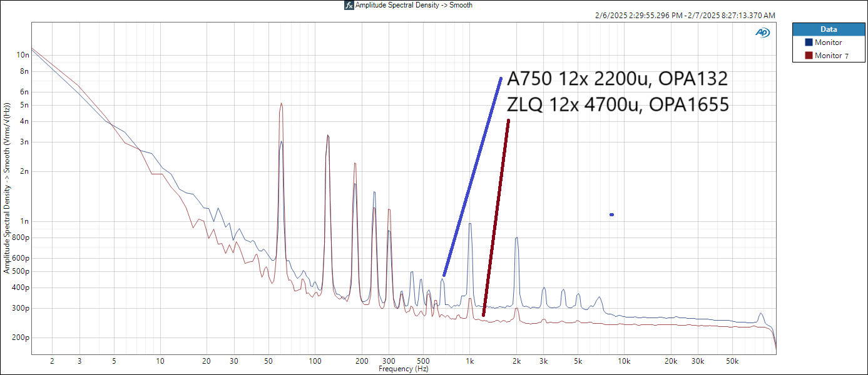The height and width of the screenshot is (375, 868).
Task: Click the 1n label on the vertical axis
Action: click(25, 221)
